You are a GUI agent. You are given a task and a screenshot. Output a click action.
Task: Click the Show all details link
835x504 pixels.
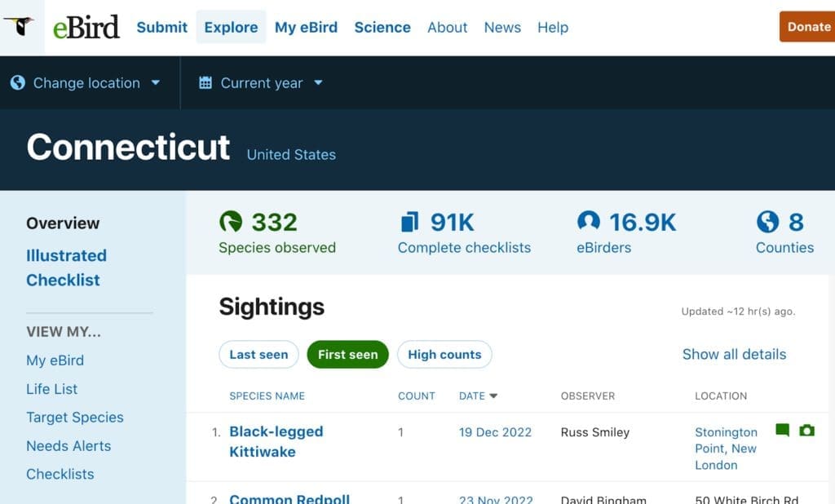[x=734, y=354]
